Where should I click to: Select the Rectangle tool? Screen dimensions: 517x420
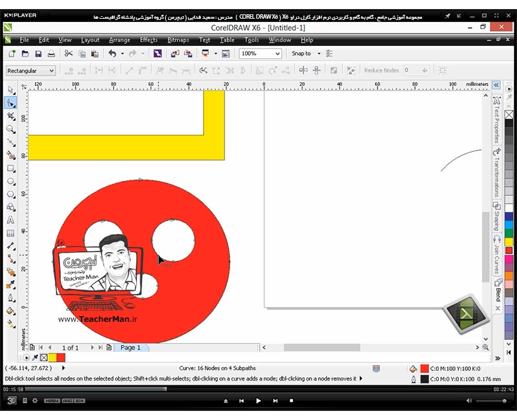[x=10, y=169]
